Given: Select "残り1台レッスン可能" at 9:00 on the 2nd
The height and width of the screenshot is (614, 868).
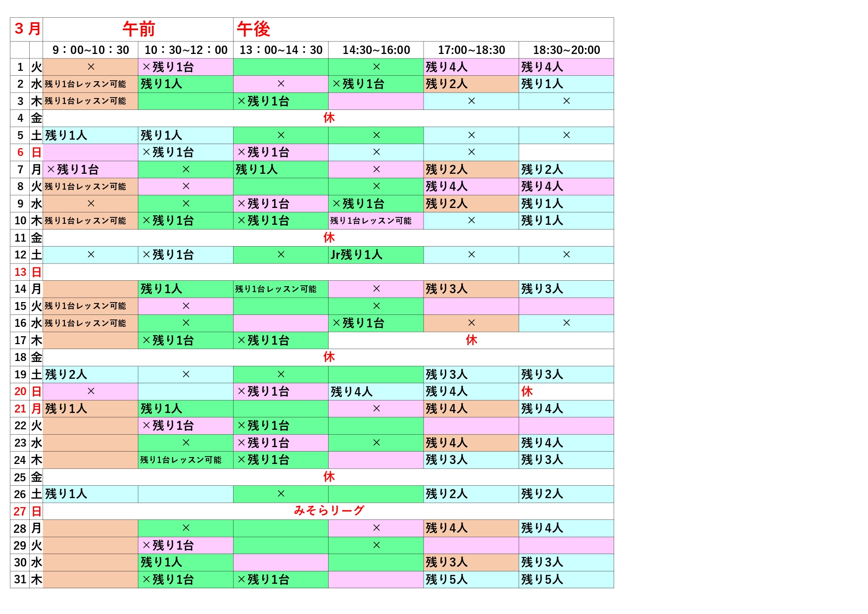Looking at the screenshot, I should [x=85, y=84].
